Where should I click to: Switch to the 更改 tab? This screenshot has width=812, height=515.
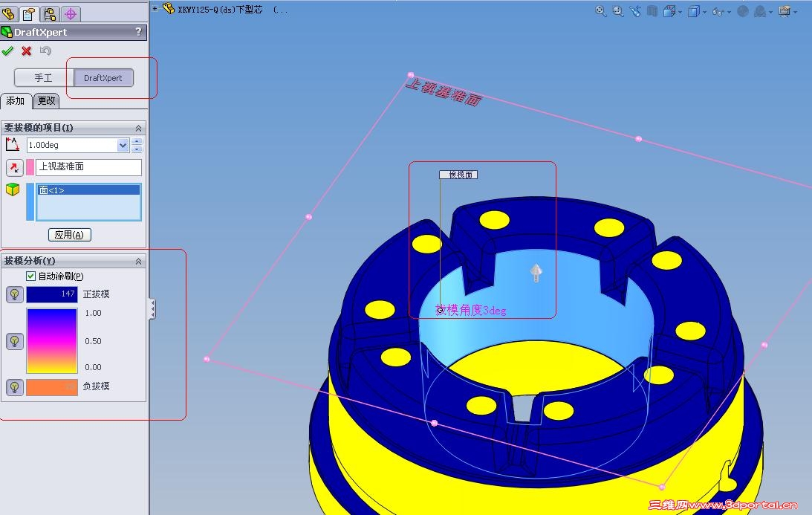click(x=47, y=100)
